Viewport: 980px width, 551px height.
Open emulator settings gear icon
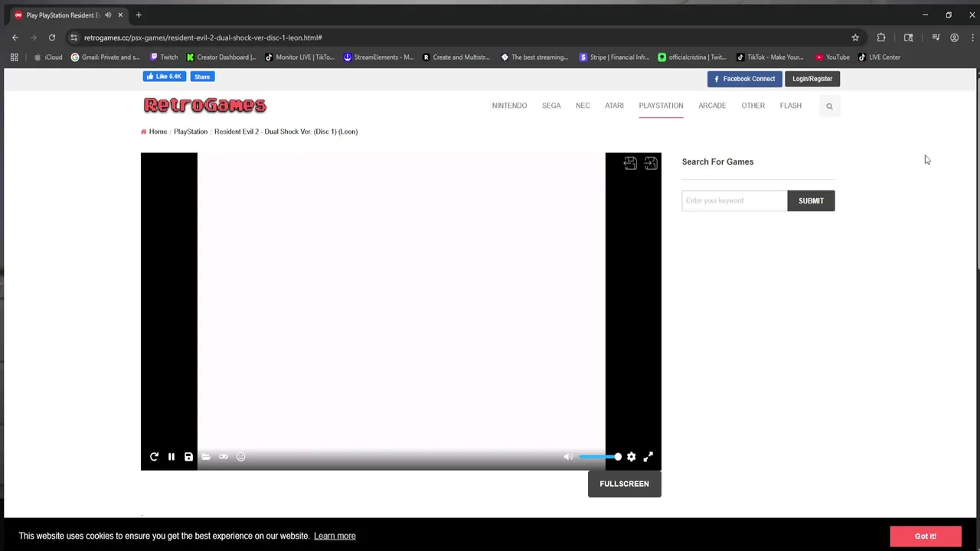pos(631,457)
